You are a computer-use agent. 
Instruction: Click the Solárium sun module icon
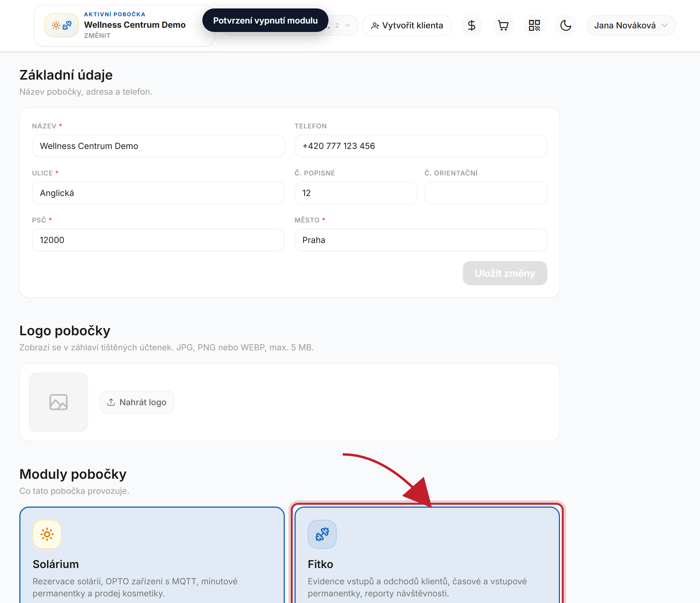(47, 534)
